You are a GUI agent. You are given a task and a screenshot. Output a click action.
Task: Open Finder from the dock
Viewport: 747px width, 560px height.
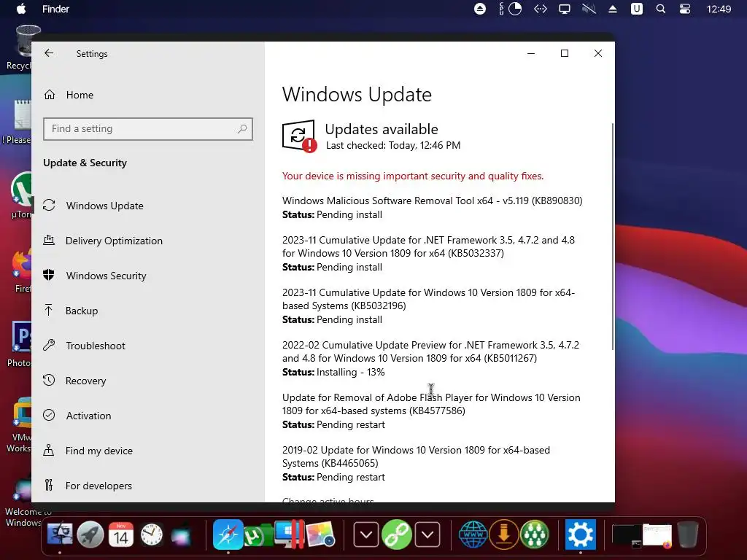(x=60, y=534)
